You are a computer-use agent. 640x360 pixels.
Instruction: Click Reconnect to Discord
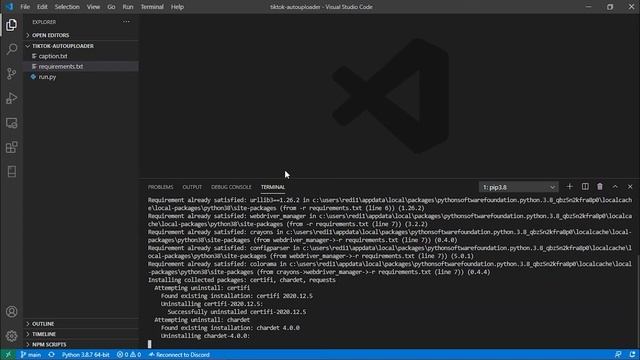179,355
